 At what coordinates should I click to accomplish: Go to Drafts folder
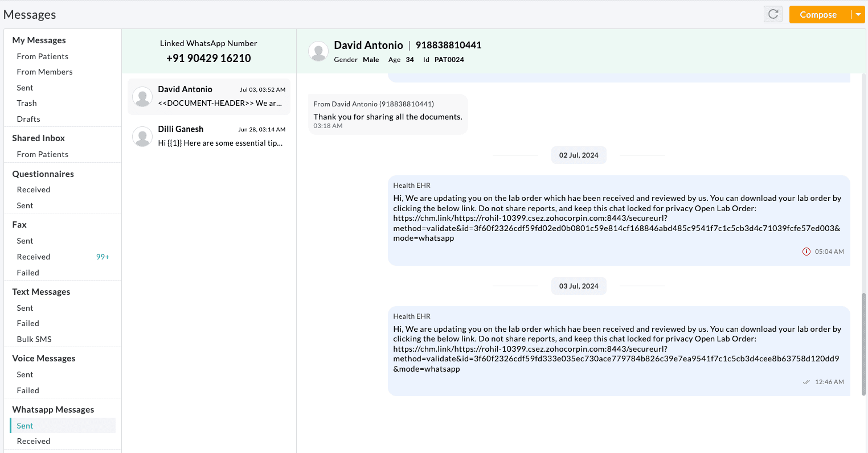click(28, 119)
